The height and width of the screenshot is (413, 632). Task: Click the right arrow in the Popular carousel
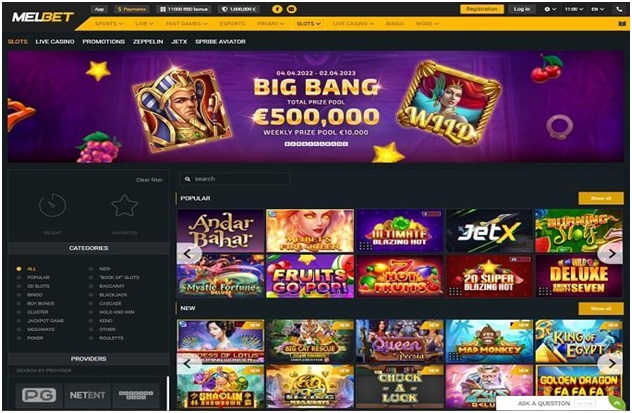pos(611,253)
